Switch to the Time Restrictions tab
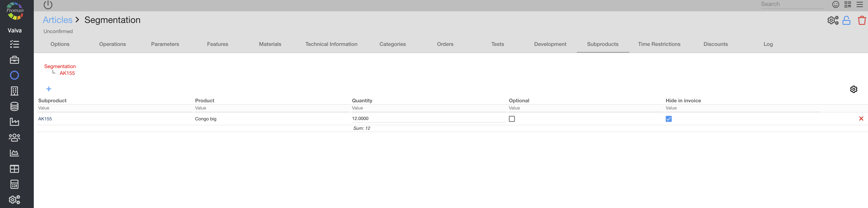Viewport: 868px width, 208px height. pos(659,44)
